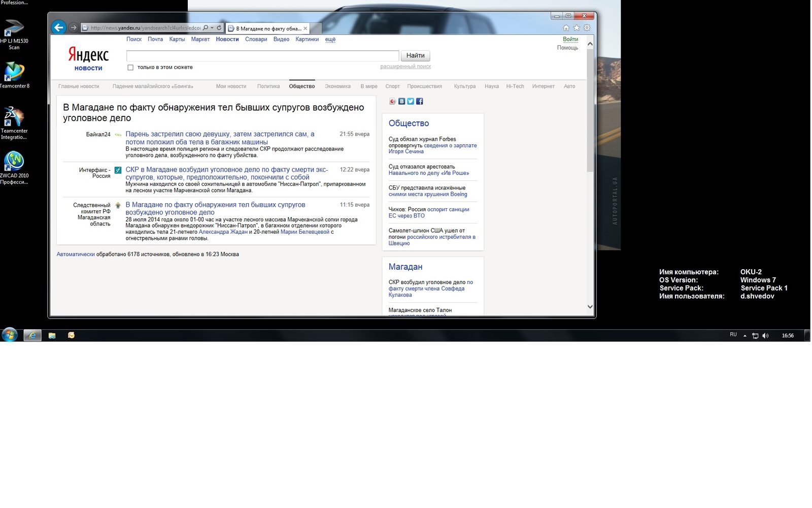The image size is (812, 508).
Task: Click the URL field in the address bar
Action: [146, 28]
